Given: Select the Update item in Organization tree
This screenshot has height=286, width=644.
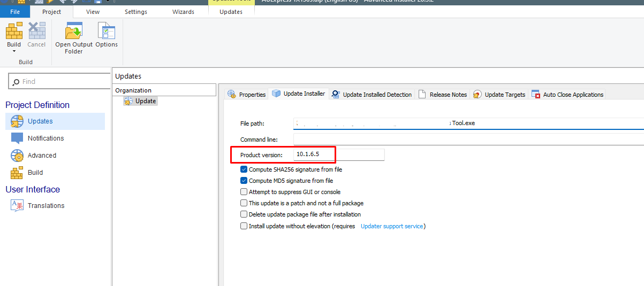Looking at the screenshot, I should (x=145, y=101).
